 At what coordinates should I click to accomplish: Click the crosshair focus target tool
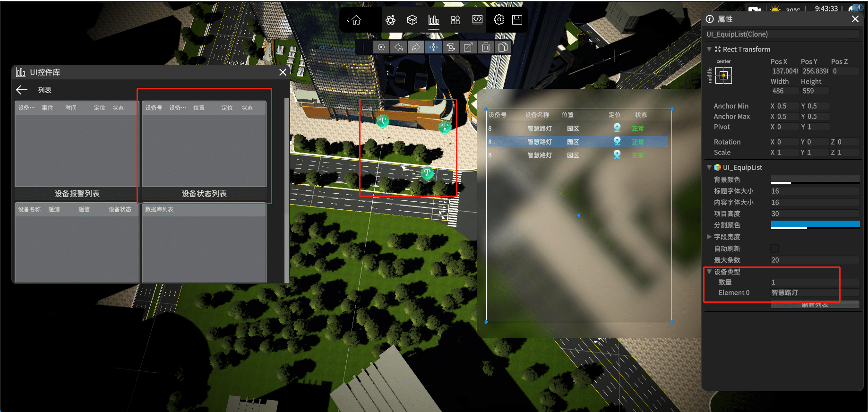381,47
